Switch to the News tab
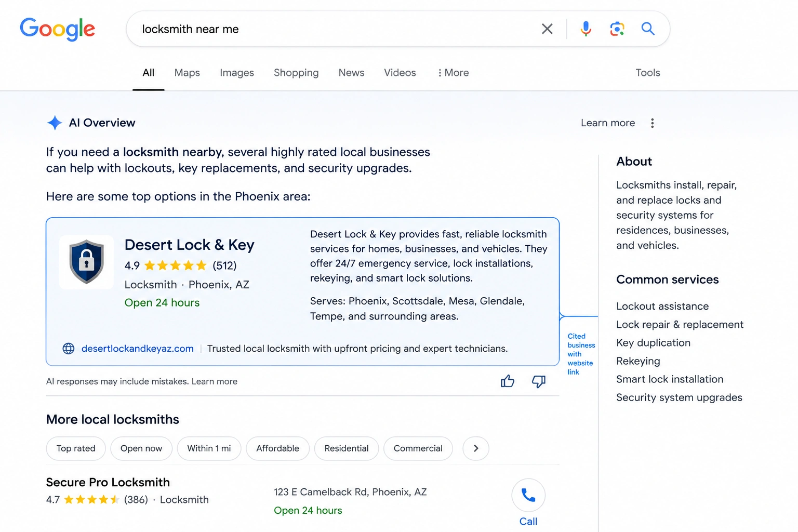This screenshot has width=798, height=532. pyautogui.click(x=351, y=73)
